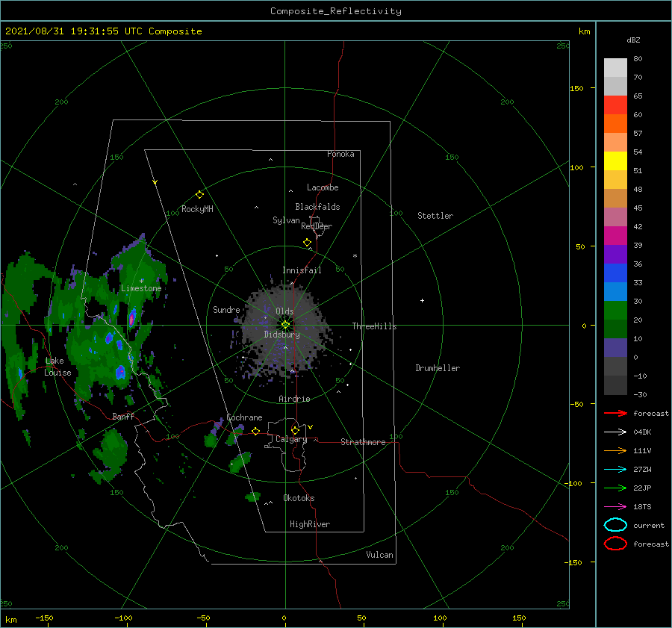
Task: Click the Innisfail label
Action: (302, 270)
